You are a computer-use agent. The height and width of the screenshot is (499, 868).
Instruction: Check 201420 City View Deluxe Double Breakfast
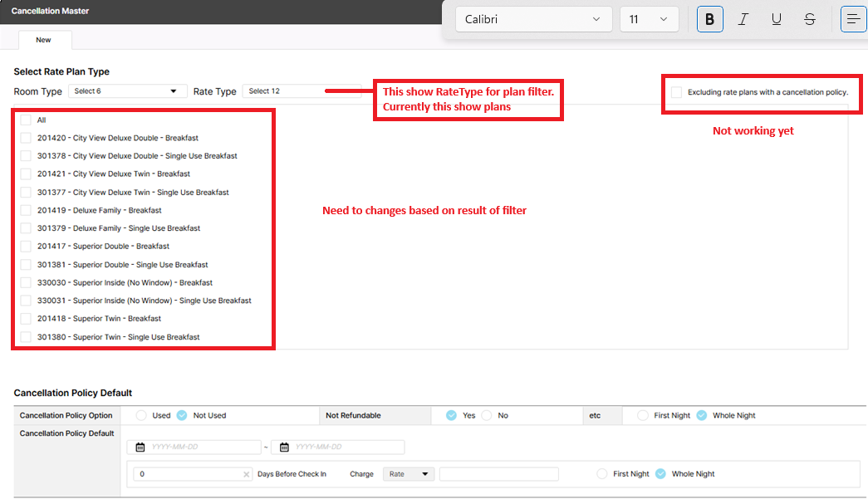(x=26, y=138)
